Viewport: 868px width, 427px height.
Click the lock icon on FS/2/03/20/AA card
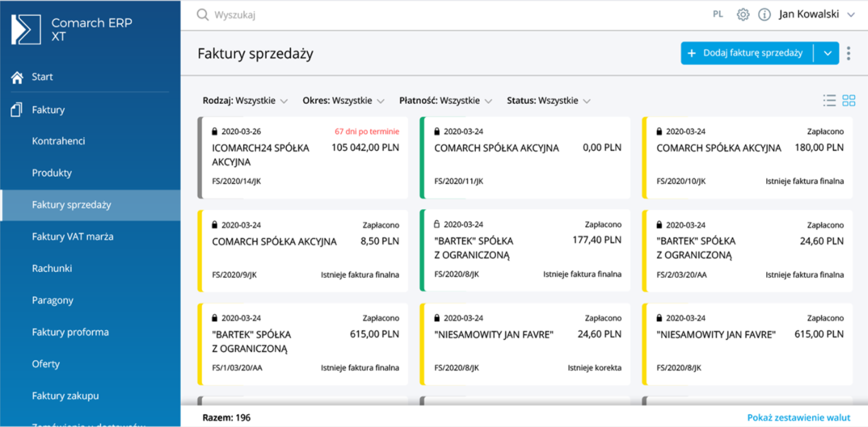point(659,225)
